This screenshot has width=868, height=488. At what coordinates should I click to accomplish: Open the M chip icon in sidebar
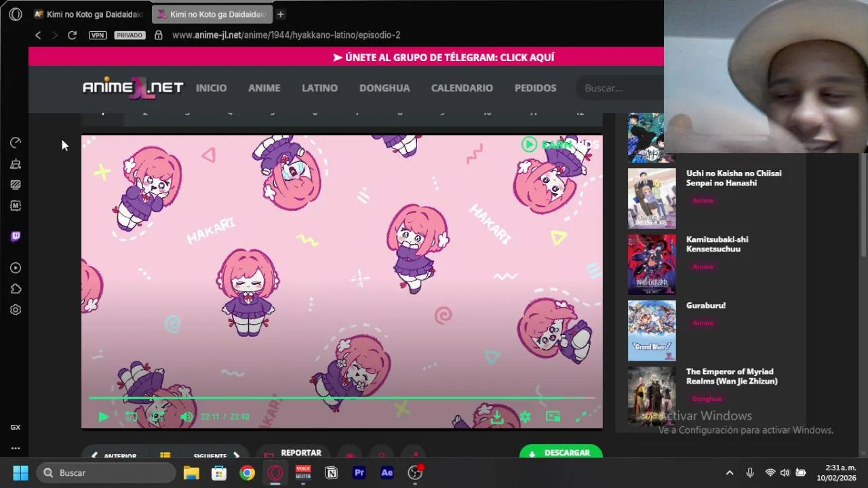pyautogui.click(x=15, y=205)
